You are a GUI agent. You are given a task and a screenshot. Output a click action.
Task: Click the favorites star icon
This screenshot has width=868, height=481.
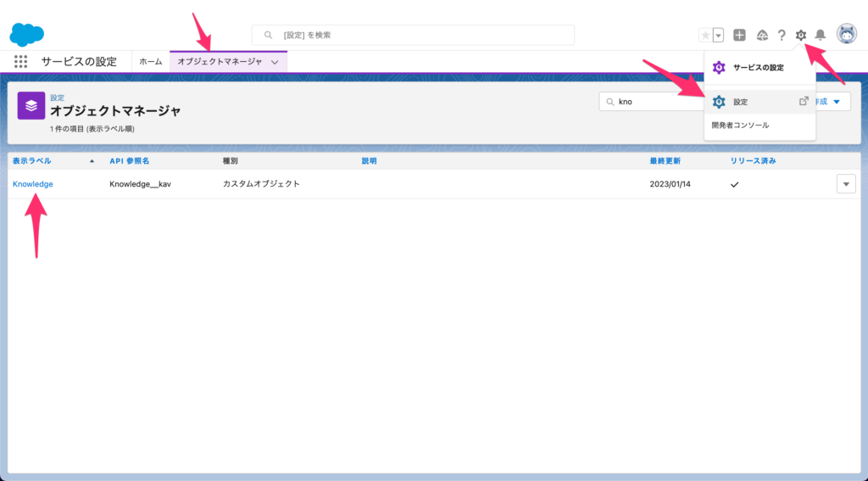coord(705,35)
